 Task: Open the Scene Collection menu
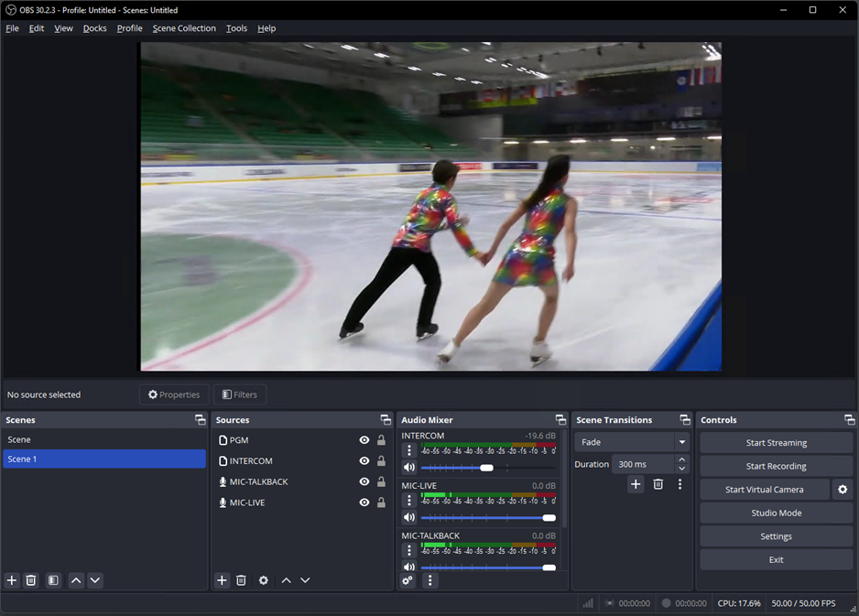[x=184, y=28]
